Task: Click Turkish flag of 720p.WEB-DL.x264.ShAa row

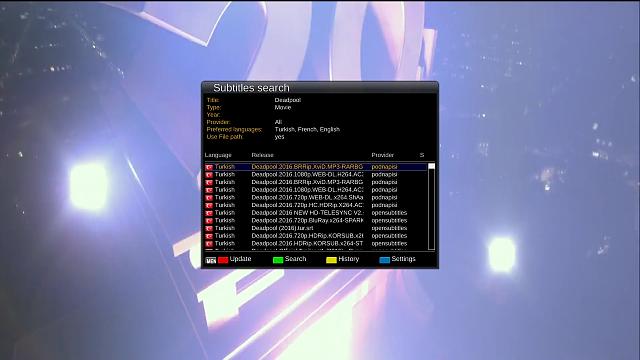Action: click(209, 198)
